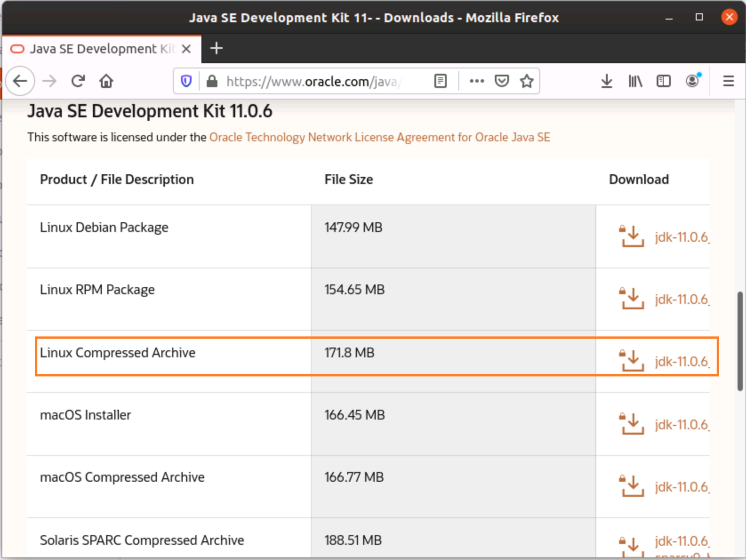Minimize the Firefox window
Screen dimensions: 746x560
[669, 18]
